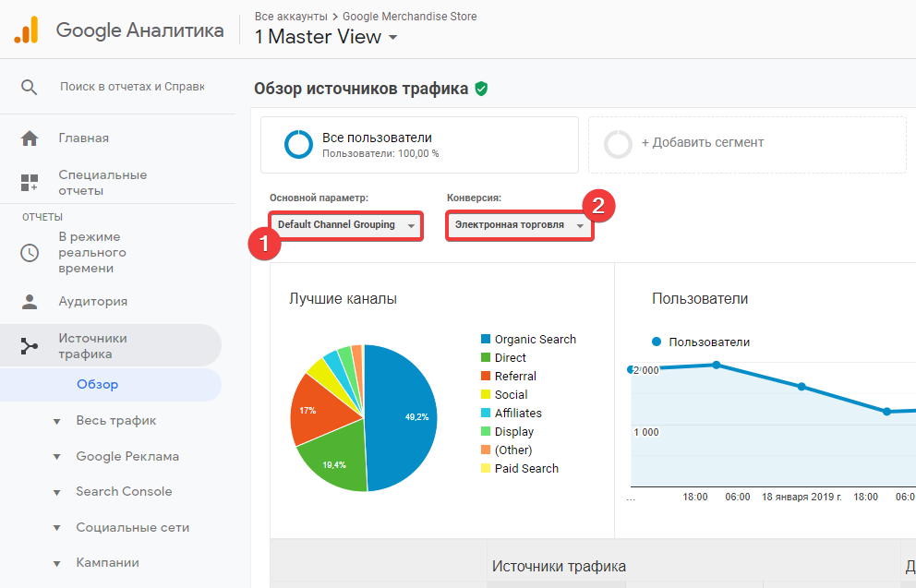Click the real-time clock icon
Image resolution: width=916 pixels, height=588 pixels.
(x=30, y=253)
